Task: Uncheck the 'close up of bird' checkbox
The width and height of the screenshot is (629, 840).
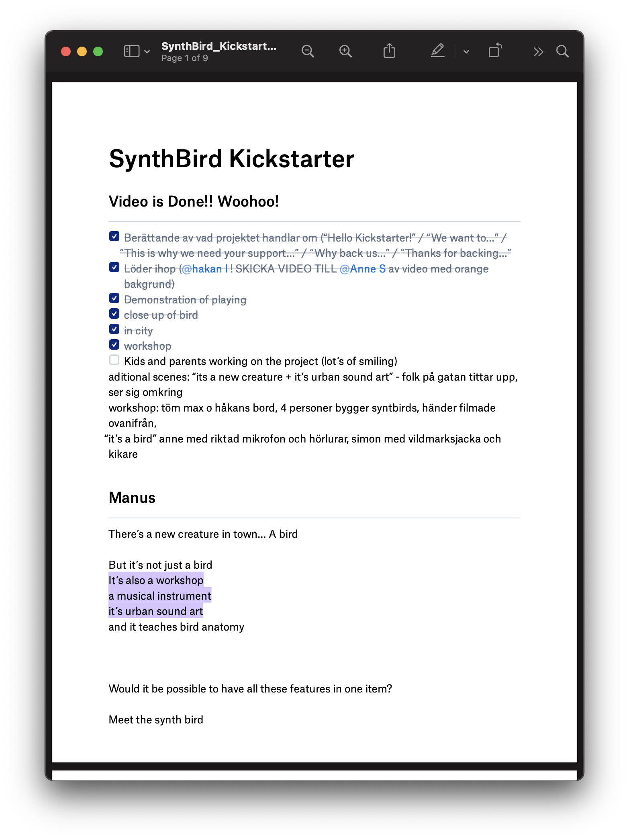Action: 114,314
